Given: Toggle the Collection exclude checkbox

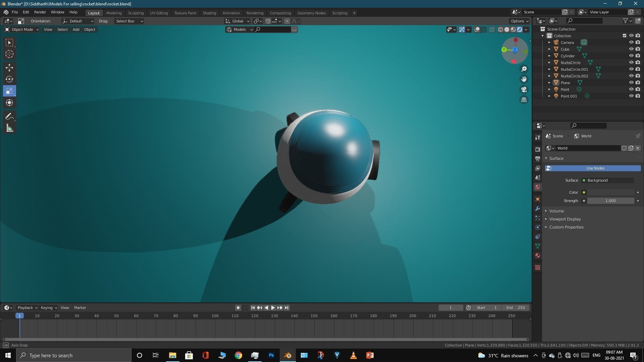Looking at the screenshot, I should (x=624, y=36).
